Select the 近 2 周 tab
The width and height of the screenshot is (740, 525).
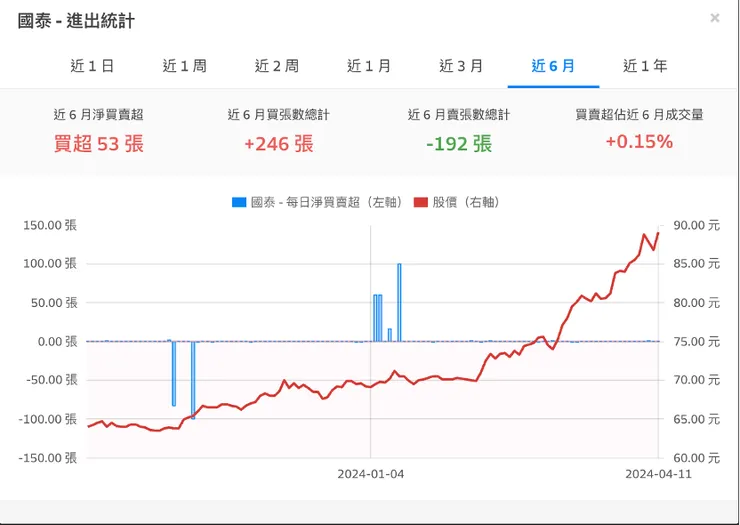pyautogui.click(x=277, y=66)
